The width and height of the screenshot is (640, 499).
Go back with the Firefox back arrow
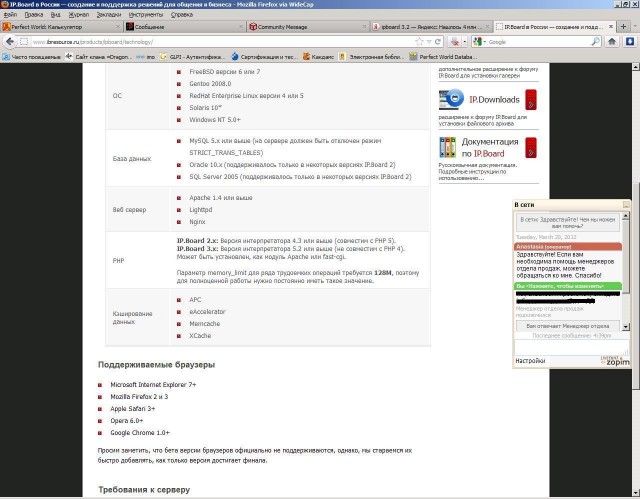[10, 42]
